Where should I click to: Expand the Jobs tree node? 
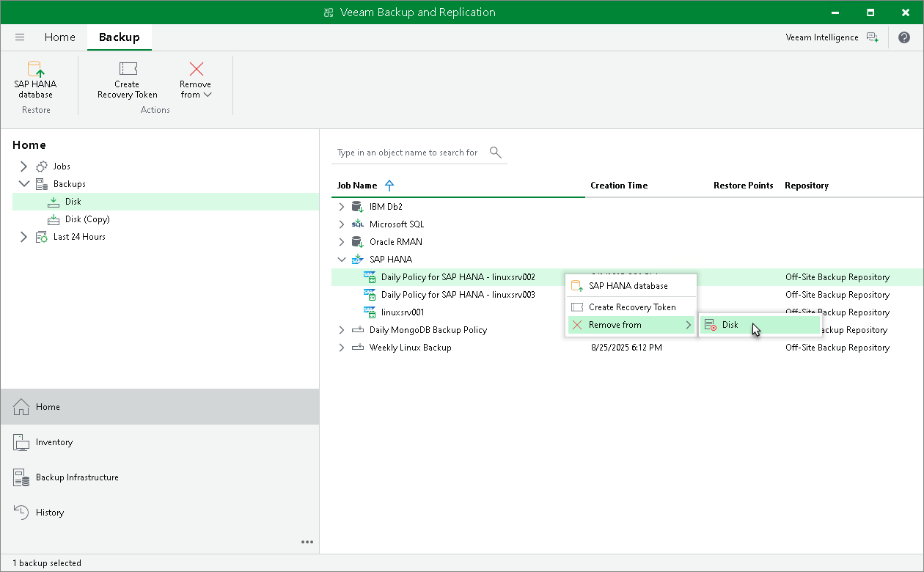[x=23, y=166]
